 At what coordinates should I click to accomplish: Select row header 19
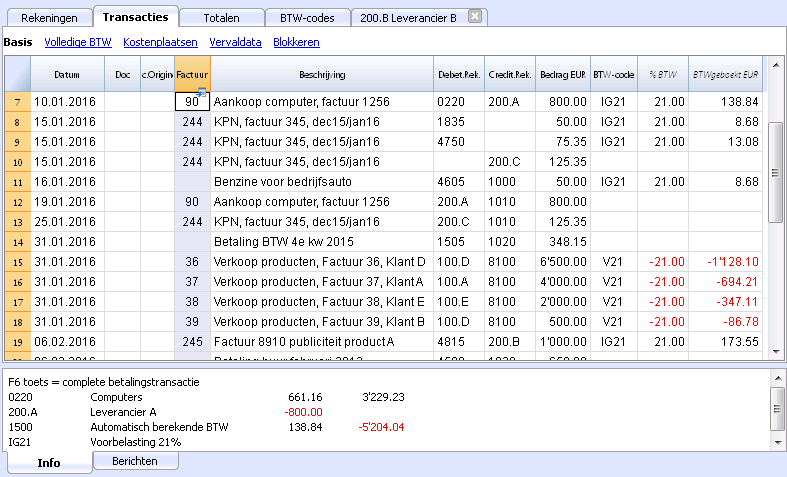pyautogui.click(x=18, y=342)
